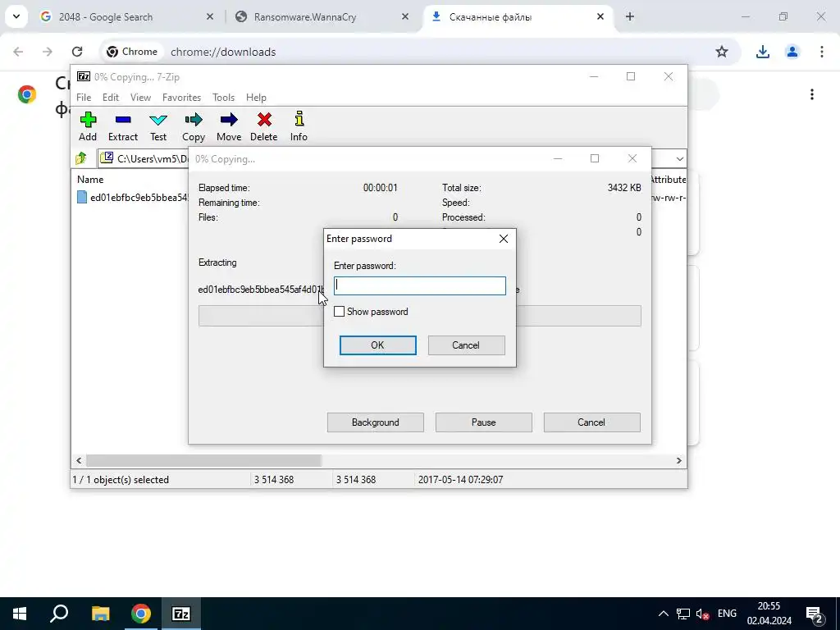
Task: Click the Move toolbar icon
Action: 229,120
